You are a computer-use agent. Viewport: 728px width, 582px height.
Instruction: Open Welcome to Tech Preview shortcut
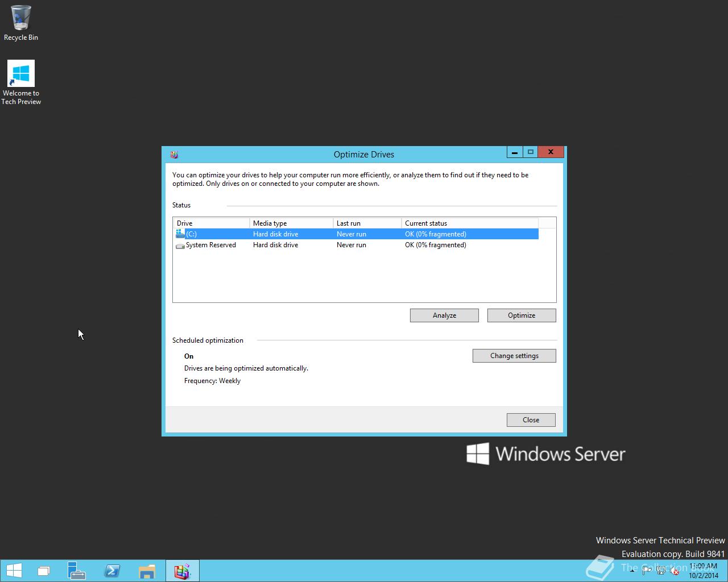[21, 82]
